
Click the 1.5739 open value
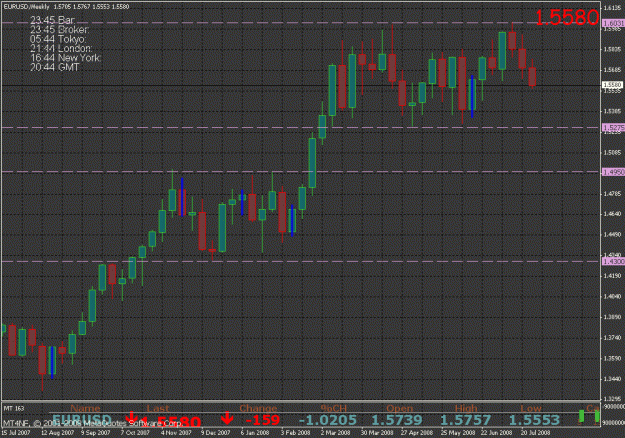(397, 420)
